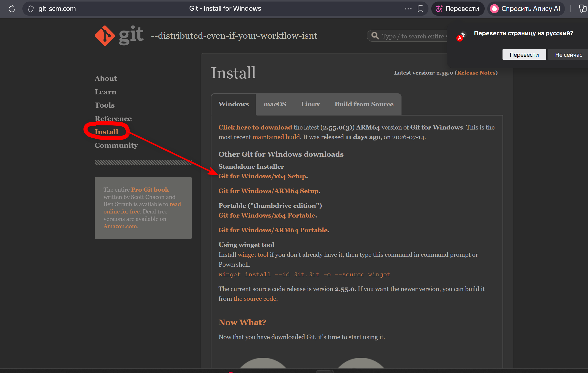Screen dimensions: 588x373
Task: Go to the Install sidebar section
Action: [106, 132]
